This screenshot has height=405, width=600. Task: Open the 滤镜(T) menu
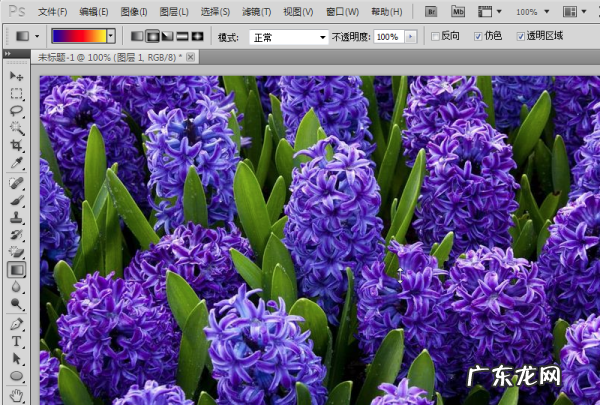tap(256, 12)
